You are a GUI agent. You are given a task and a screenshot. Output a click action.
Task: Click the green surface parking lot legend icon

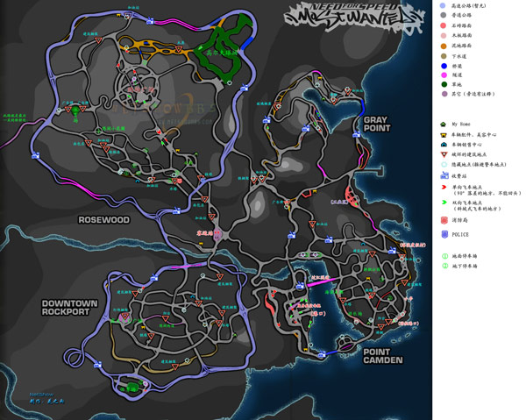[444, 256]
